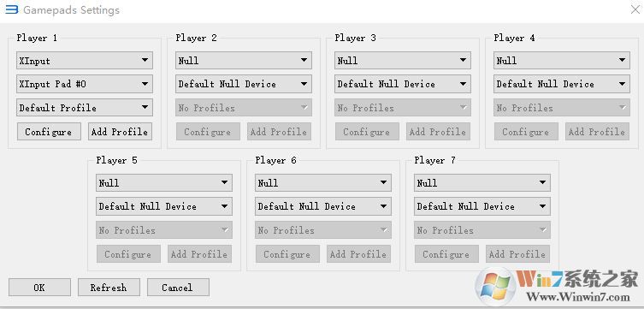Expand Player 3 Default Null Device dropdown

(403, 84)
